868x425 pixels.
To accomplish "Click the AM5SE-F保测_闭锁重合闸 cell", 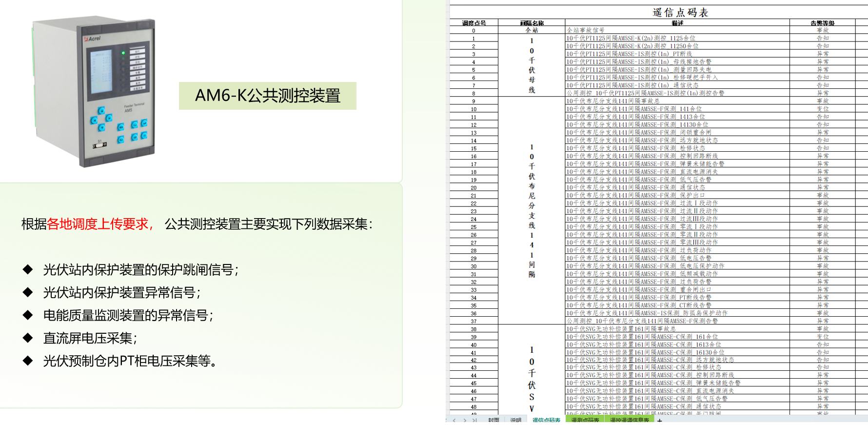I will tap(677, 132).
